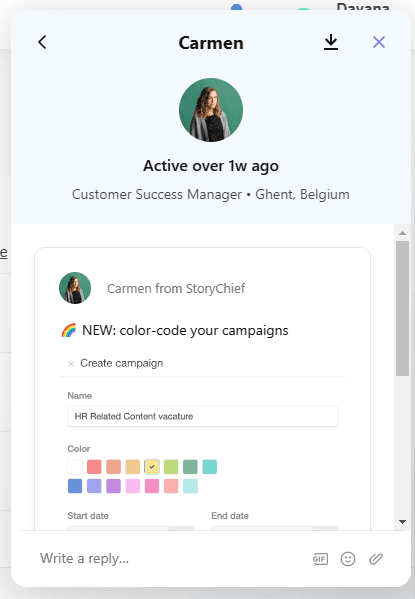Viewport: 415px width, 599px height.
Task: Click the rainbow emoji in message title
Action: (x=69, y=330)
